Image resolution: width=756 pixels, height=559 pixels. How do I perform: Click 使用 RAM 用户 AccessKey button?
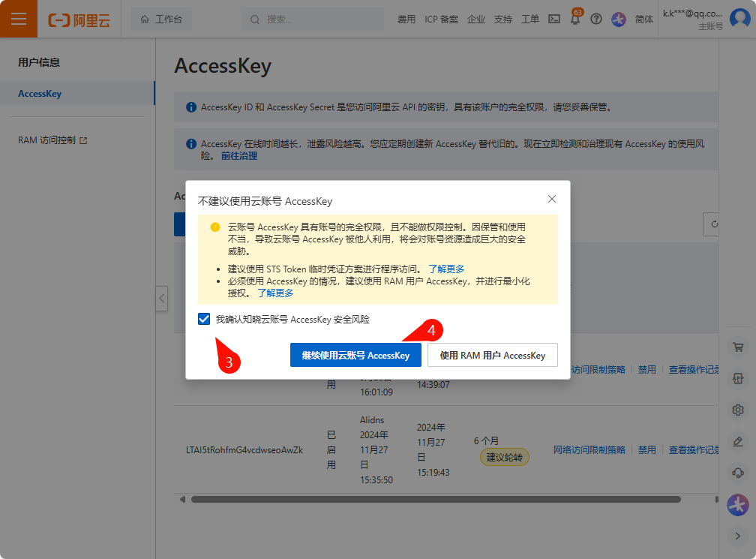pos(493,356)
